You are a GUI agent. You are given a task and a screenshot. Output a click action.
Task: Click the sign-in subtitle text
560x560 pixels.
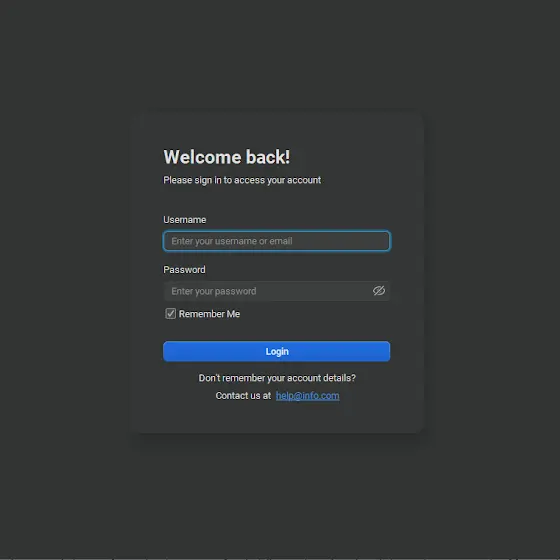(242, 180)
